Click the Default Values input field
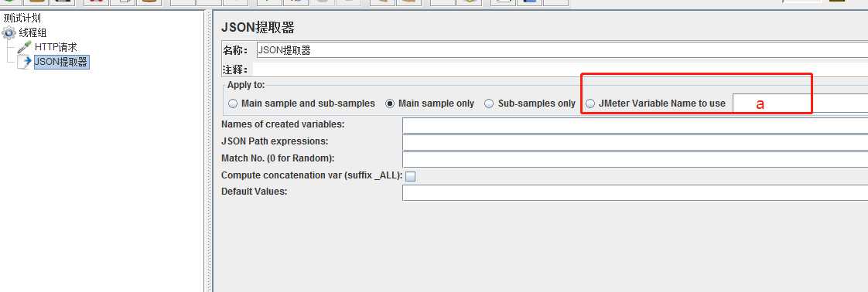Viewport: 868px width, 292px height. tap(635, 192)
